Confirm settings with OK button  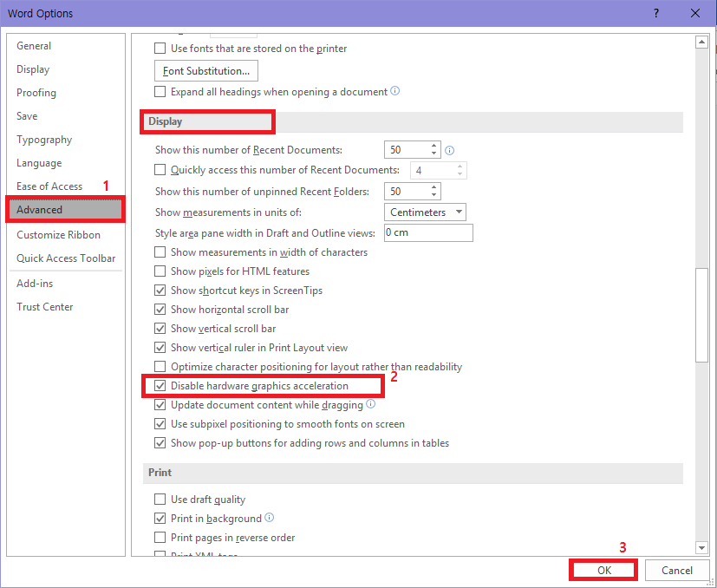[x=604, y=570]
